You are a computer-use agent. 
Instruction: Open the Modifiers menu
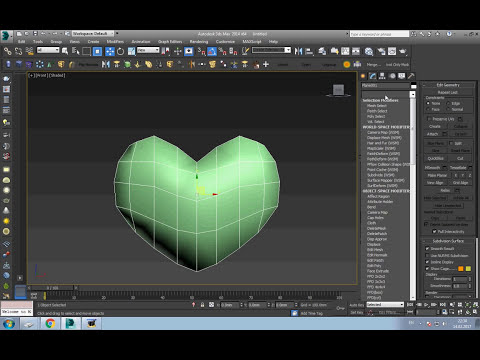pos(115,42)
